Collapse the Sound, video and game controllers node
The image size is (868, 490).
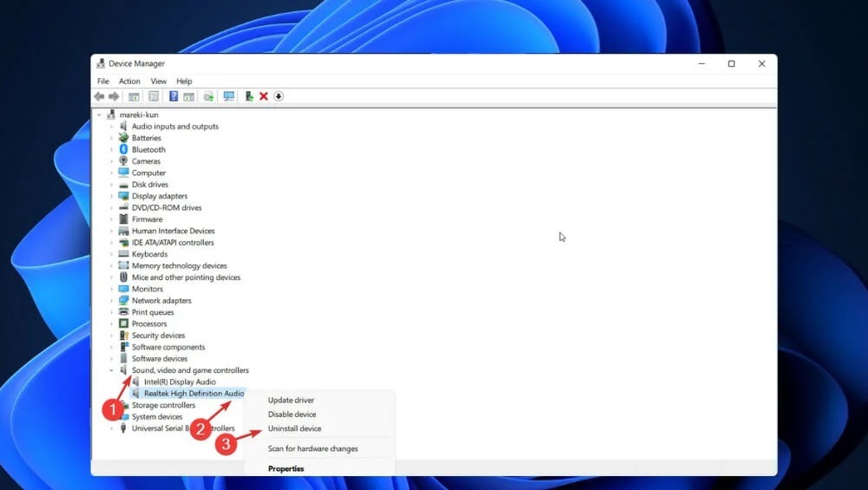(111, 370)
